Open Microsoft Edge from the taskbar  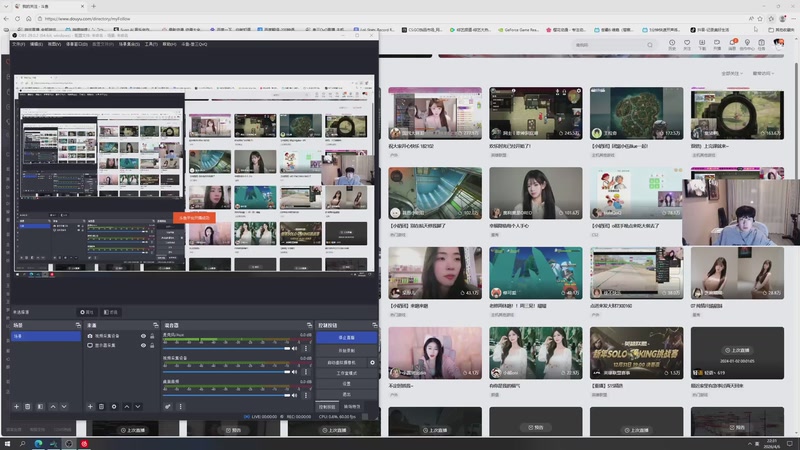click(x=38, y=444)
